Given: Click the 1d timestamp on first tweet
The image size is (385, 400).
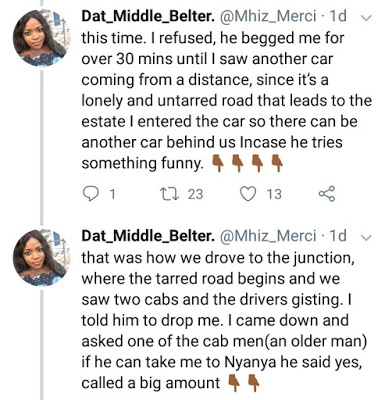Looking at the screenshot, I should [338, 16].
